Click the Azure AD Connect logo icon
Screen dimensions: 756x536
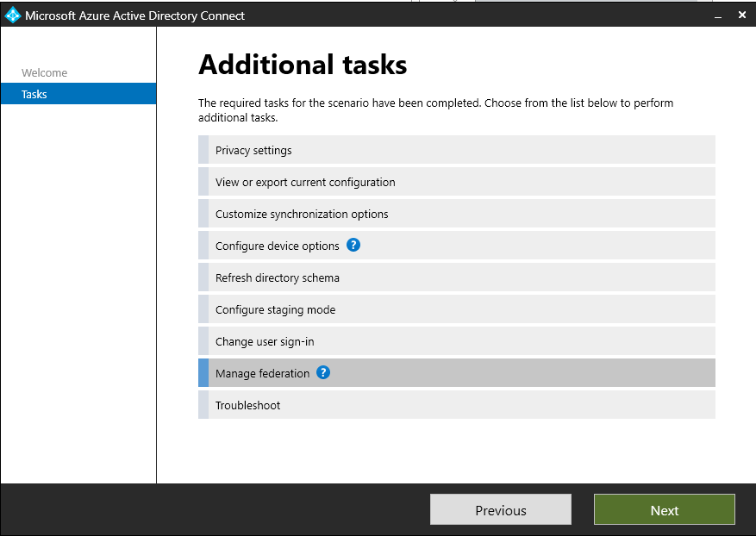coord(12,16)
